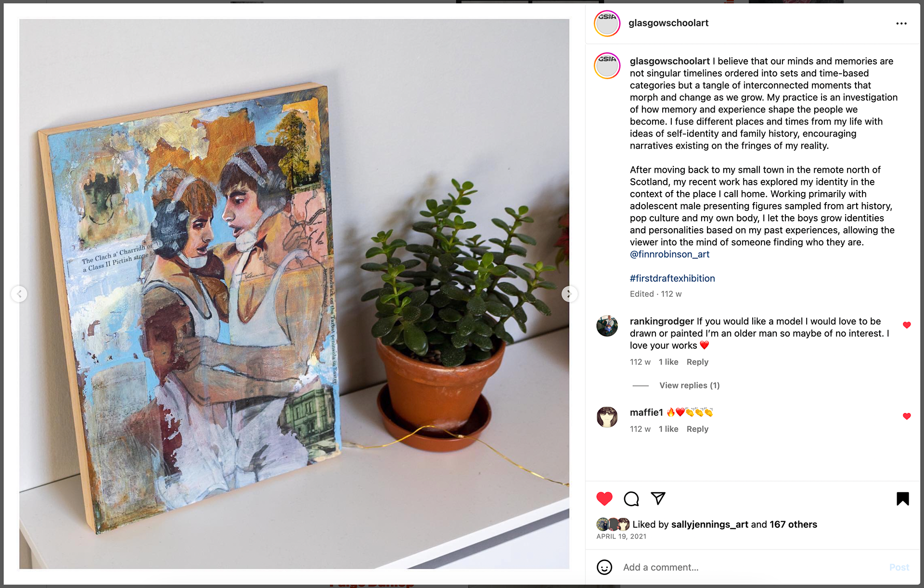Reply to rankingrodger's comment
This screenshot has height=588, width=924.
point(697,362)
